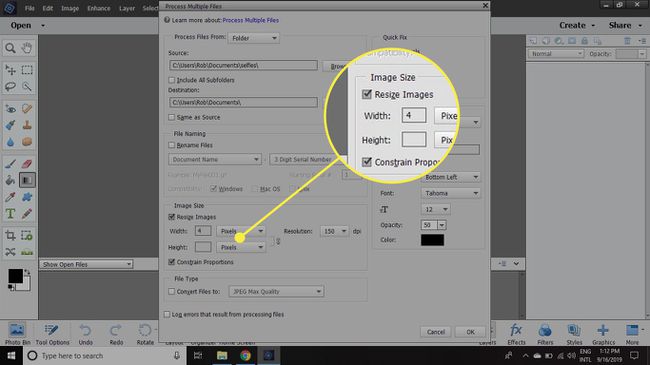Select the Red Eye Removal tool

(10, 109)
